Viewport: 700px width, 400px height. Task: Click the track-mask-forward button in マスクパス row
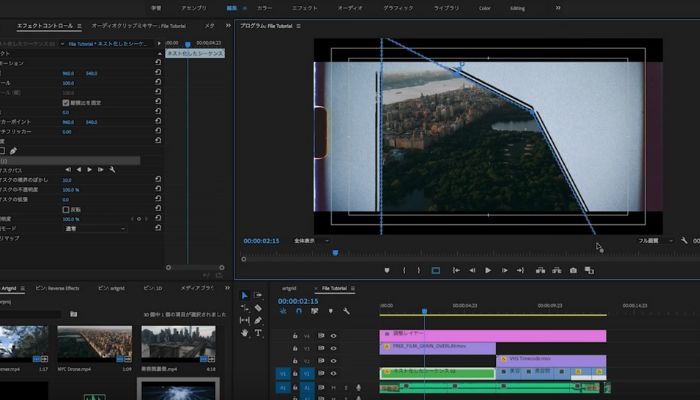(x=90, y=169)
